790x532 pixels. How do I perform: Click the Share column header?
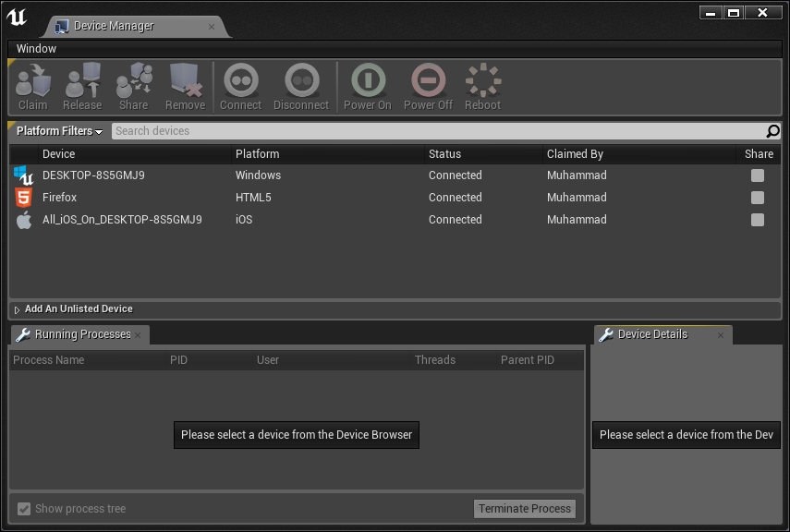pos(759,154)
